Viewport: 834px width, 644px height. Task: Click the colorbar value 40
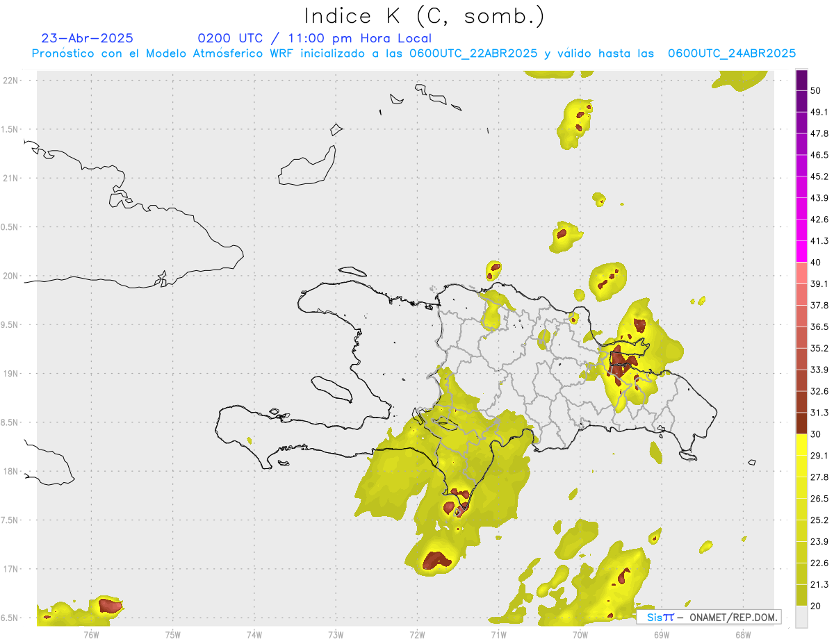point(817,263)
